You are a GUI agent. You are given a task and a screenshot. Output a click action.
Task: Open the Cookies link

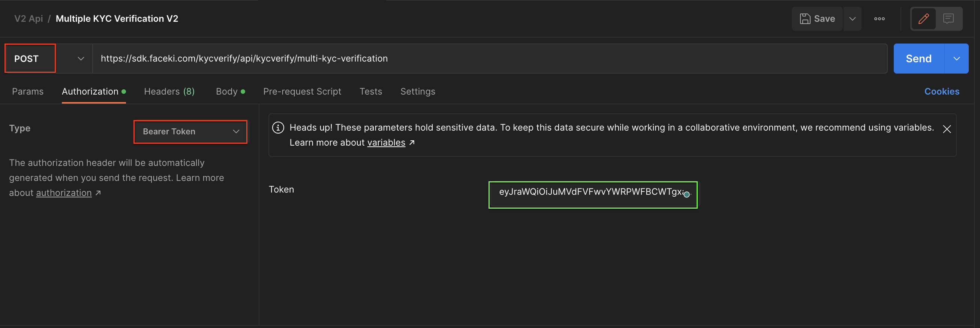[942, 92]
